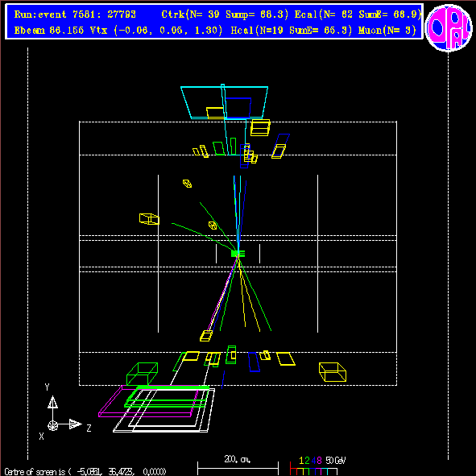Select the green vertex marker at center
Image resolution: width=476 pixels, height=476 pixels.
pos(238,253)
